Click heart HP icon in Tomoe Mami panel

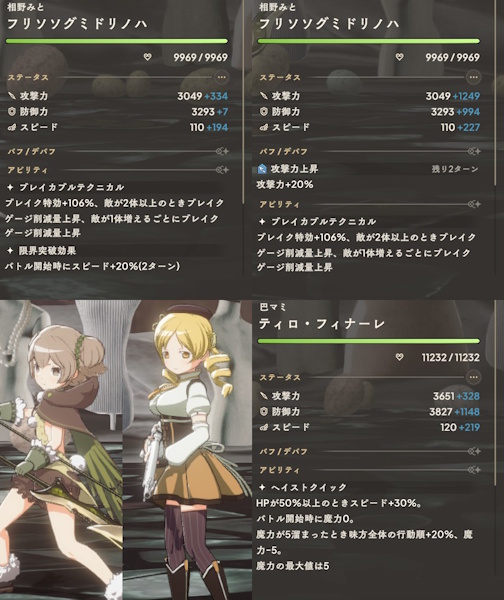[399, 357]
